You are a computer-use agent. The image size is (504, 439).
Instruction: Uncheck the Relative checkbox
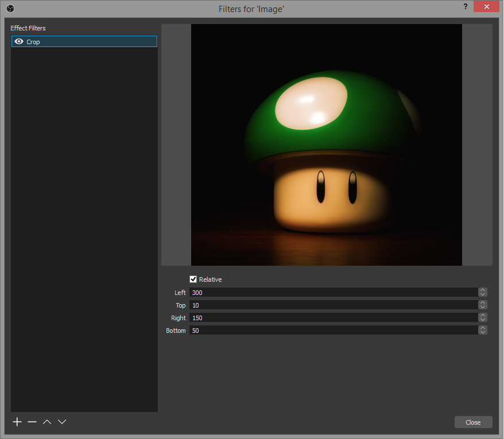[193, 279]
